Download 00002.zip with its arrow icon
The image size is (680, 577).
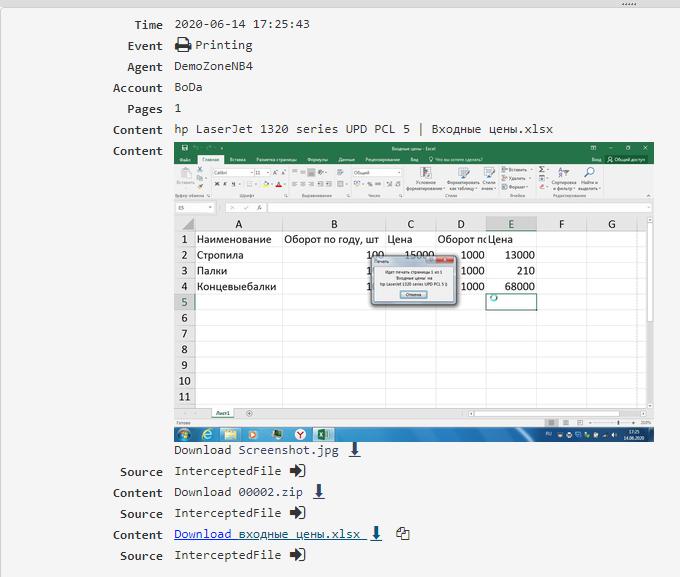[x=319, y=492]
